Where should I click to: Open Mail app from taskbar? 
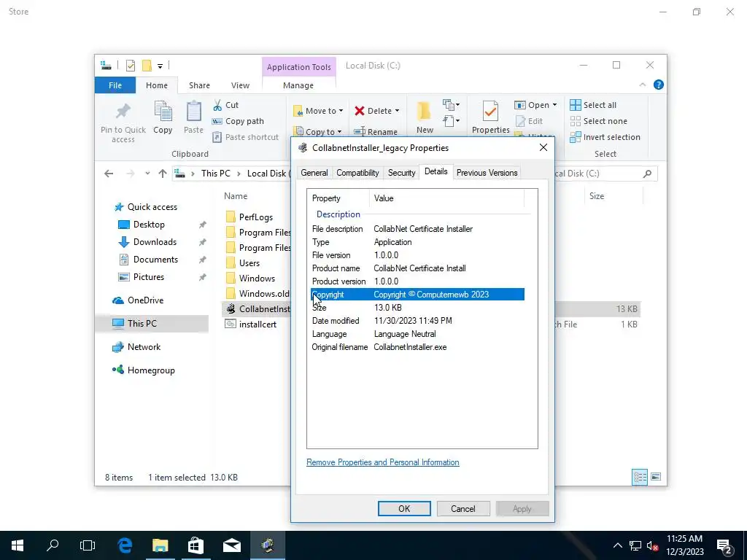click(232, 545)
